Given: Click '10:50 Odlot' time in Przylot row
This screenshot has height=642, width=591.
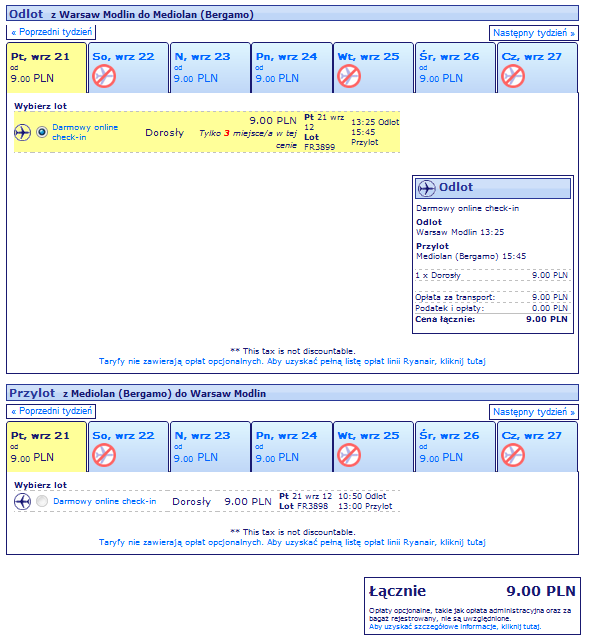Looking at the screenshot, I should pos(362,496).
